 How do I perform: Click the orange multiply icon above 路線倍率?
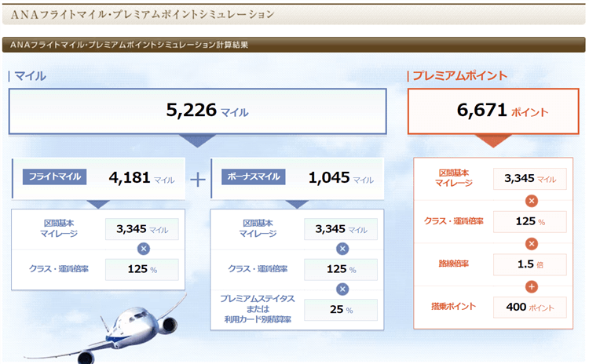pos(531,243)
